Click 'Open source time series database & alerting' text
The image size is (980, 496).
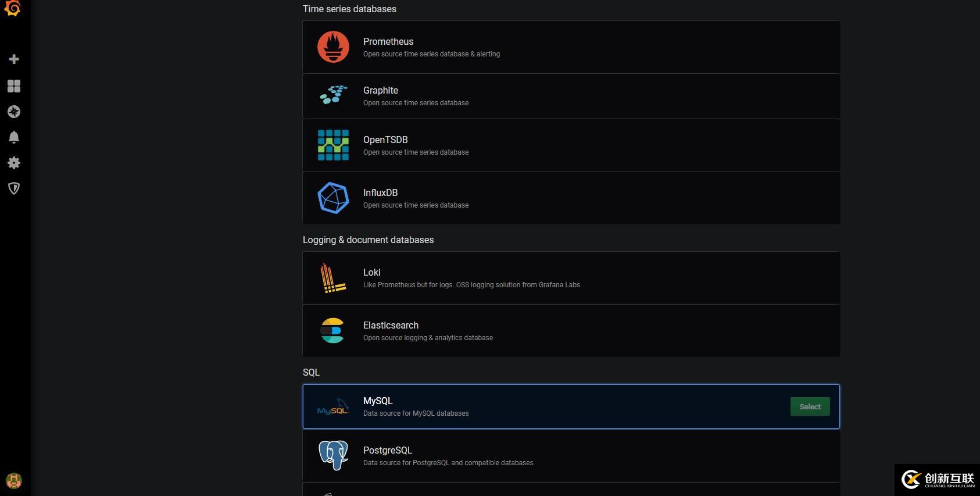click(x=431, y=54)
